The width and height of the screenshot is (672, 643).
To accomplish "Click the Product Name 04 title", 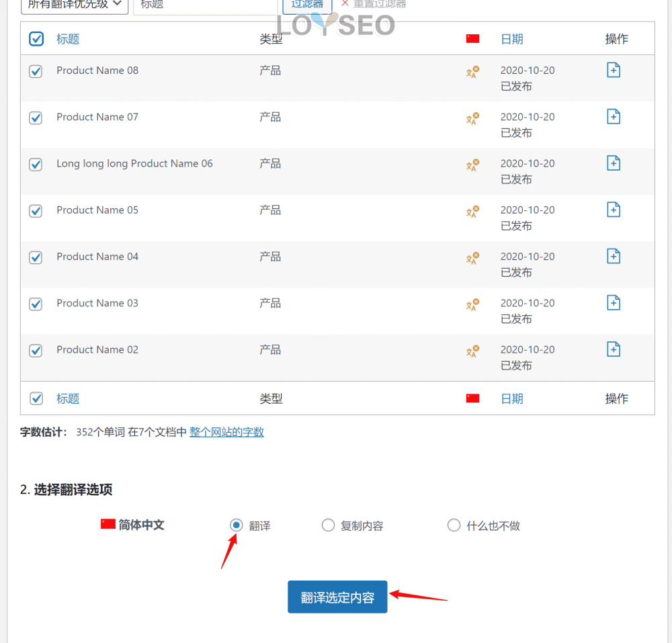I will coord(97,257).
